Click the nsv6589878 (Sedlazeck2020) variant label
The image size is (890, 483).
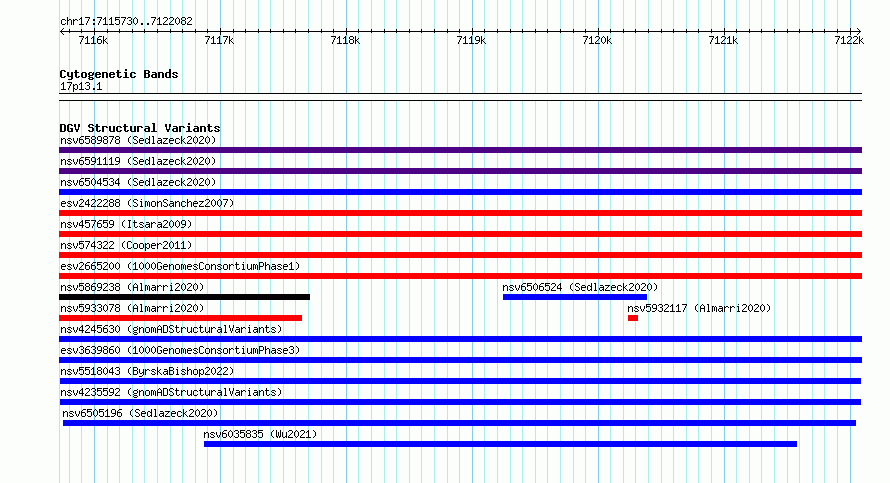pos(138,140)
